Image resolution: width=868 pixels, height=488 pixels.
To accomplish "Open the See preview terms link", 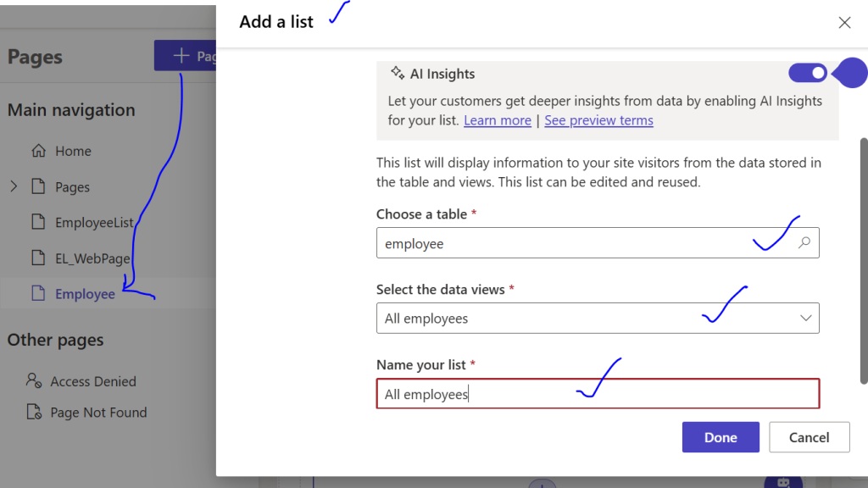I will (598, 120).
